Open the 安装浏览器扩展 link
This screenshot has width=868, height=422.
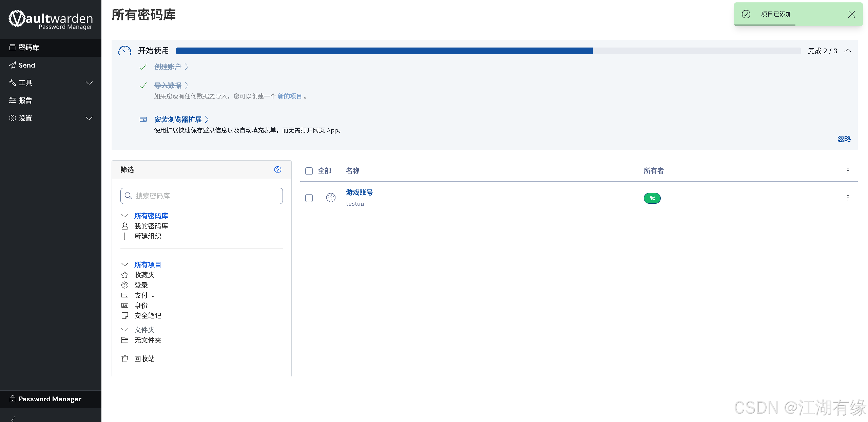click(178, 119)
